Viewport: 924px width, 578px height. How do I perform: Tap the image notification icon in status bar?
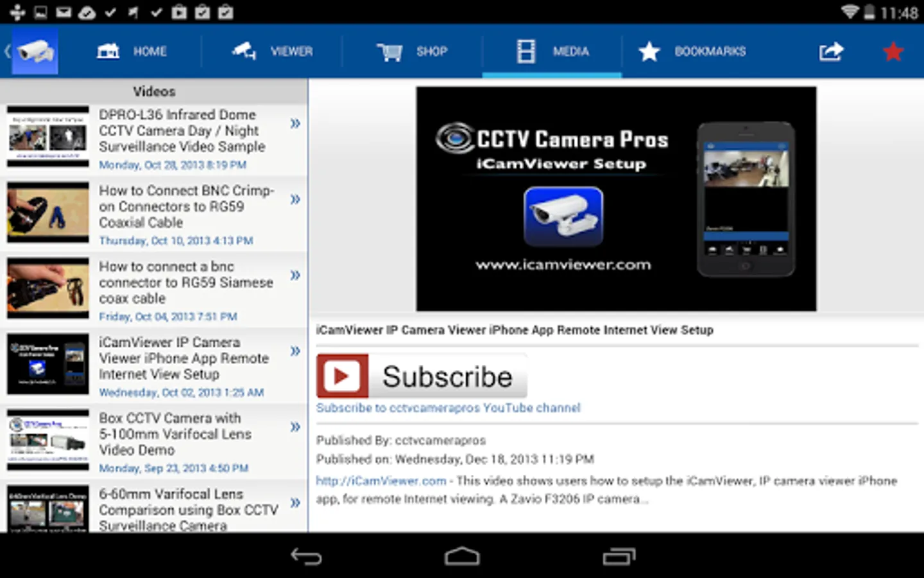pos(40,12)
